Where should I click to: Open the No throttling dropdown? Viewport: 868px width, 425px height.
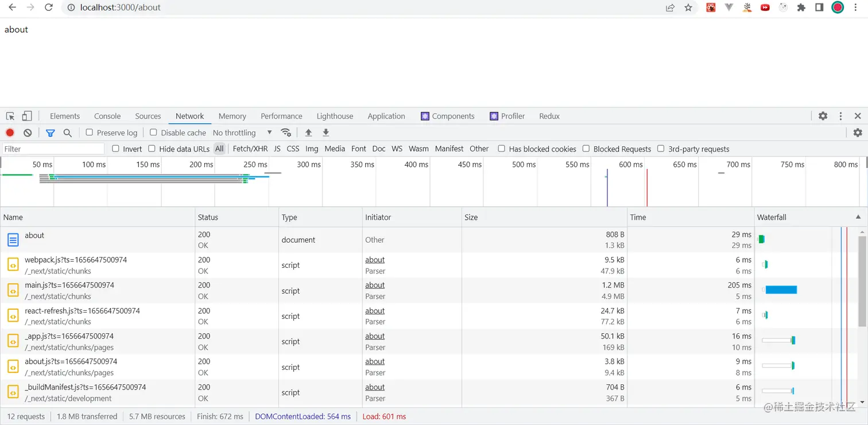242,132
